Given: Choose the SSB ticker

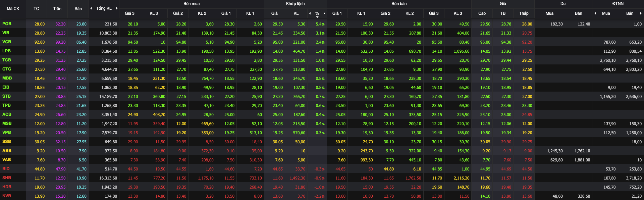Looking at the screenshot, I should pos(6,142).
